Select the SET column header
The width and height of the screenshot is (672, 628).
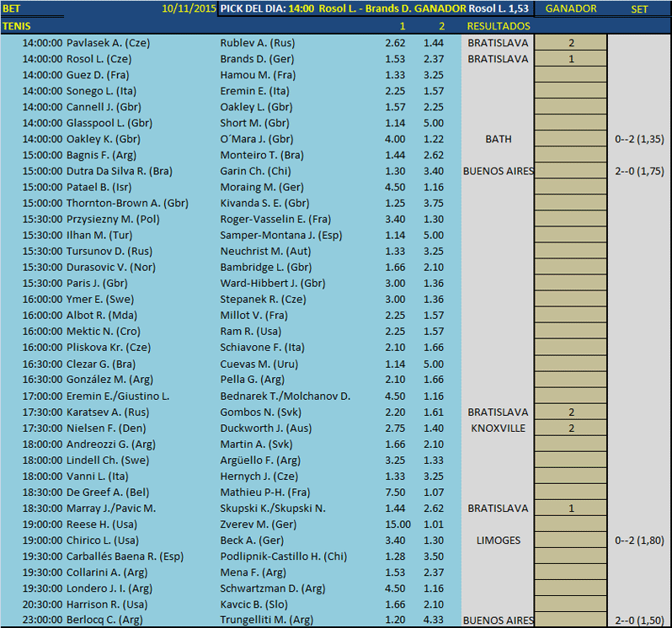coord(639,9)
